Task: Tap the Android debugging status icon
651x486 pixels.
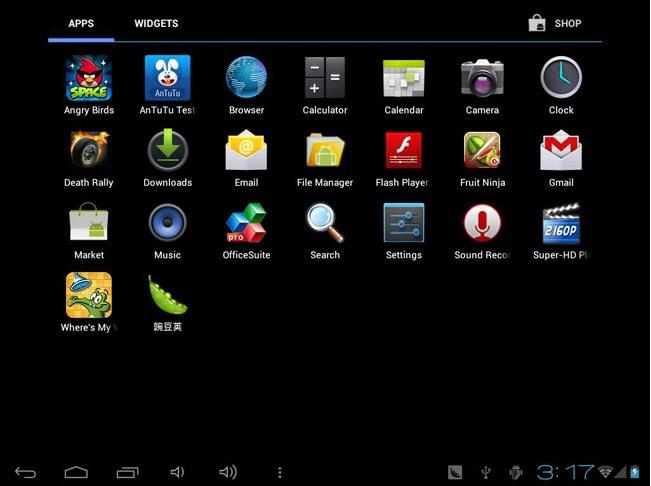Action: tap(515, 472)
